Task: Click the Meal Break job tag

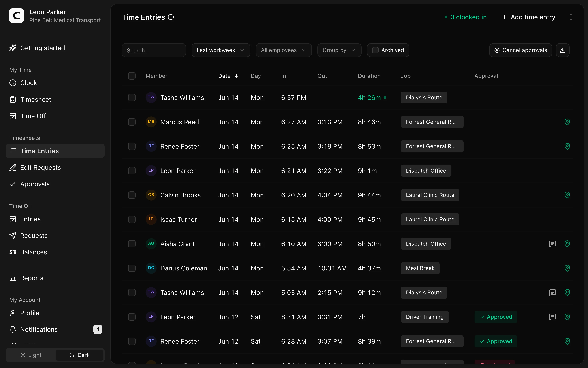Action: 420,268
